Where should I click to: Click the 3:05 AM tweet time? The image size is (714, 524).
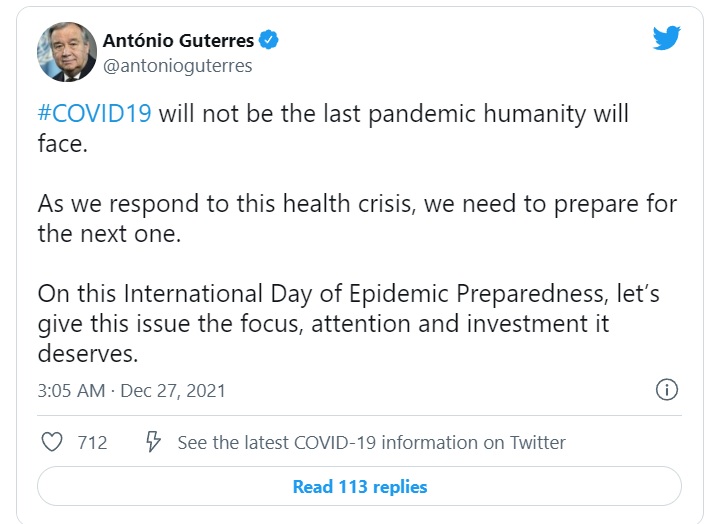click(70, 390)
